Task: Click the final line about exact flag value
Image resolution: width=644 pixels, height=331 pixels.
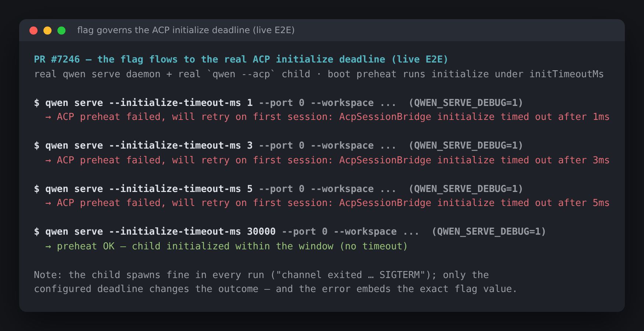Action: point(275,289)
